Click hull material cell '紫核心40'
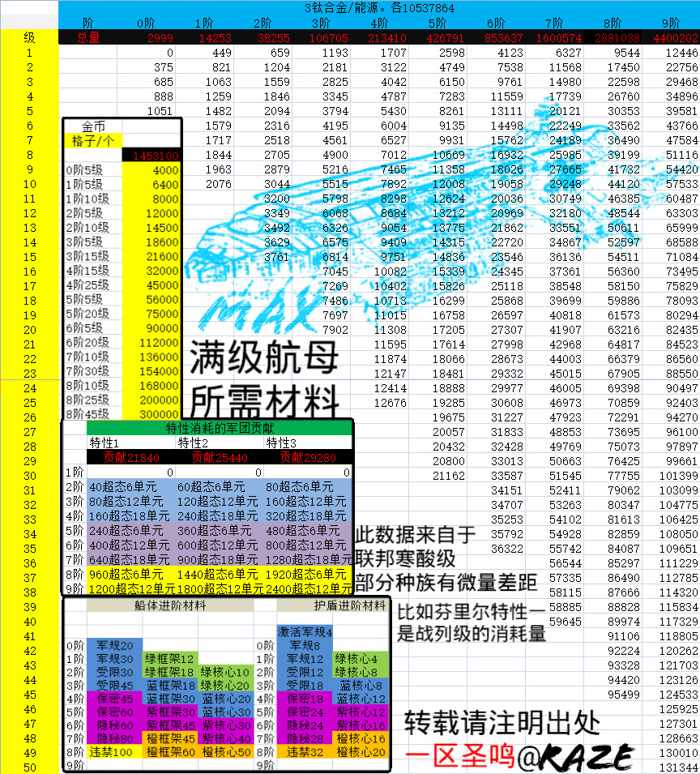Image resolution: width=700 pixels, height=774 pixels. coord(226,739)
